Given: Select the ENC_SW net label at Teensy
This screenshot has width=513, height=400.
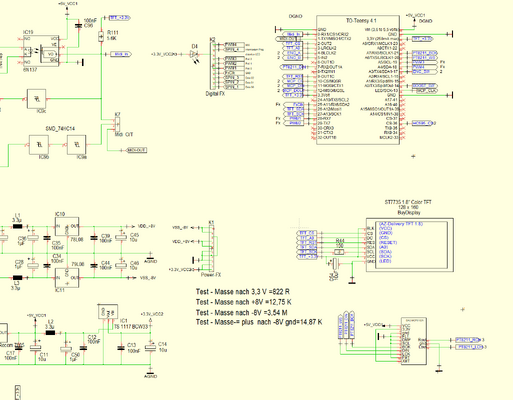Looking at the screenshot, I should click(x=425, y=71).
